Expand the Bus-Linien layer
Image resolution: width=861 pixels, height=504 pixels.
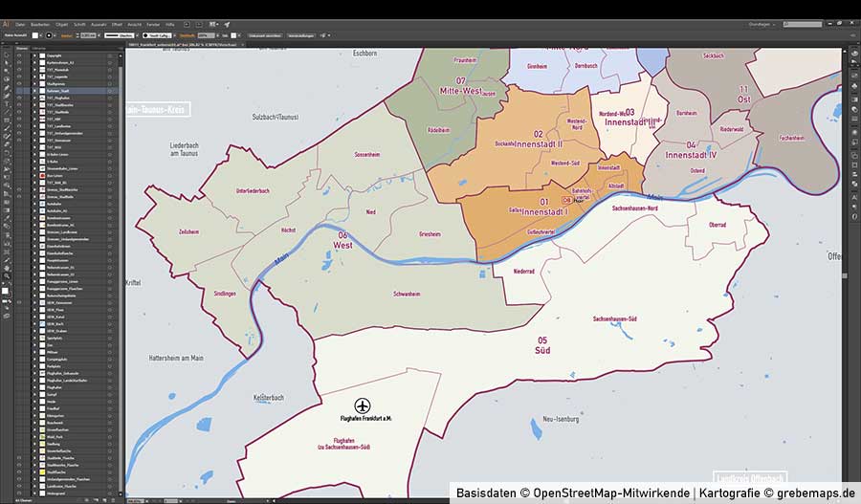coord(34,176)
